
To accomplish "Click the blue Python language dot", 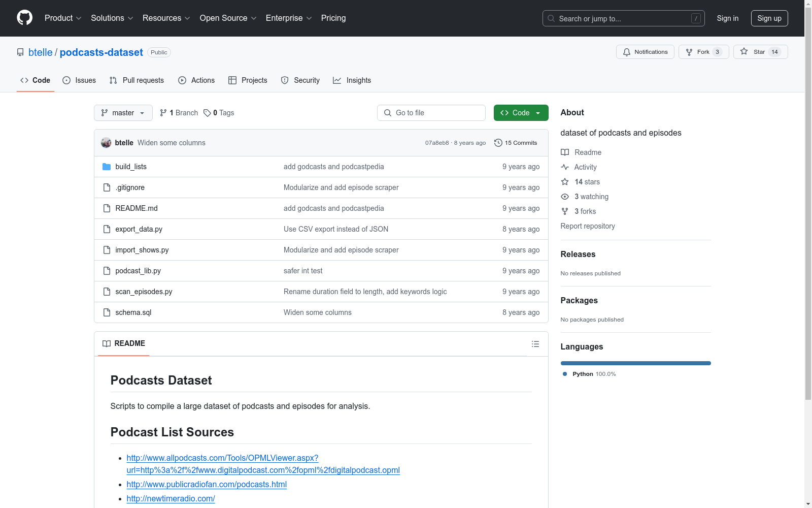I will pyautogui.click(x=565, y=374).
